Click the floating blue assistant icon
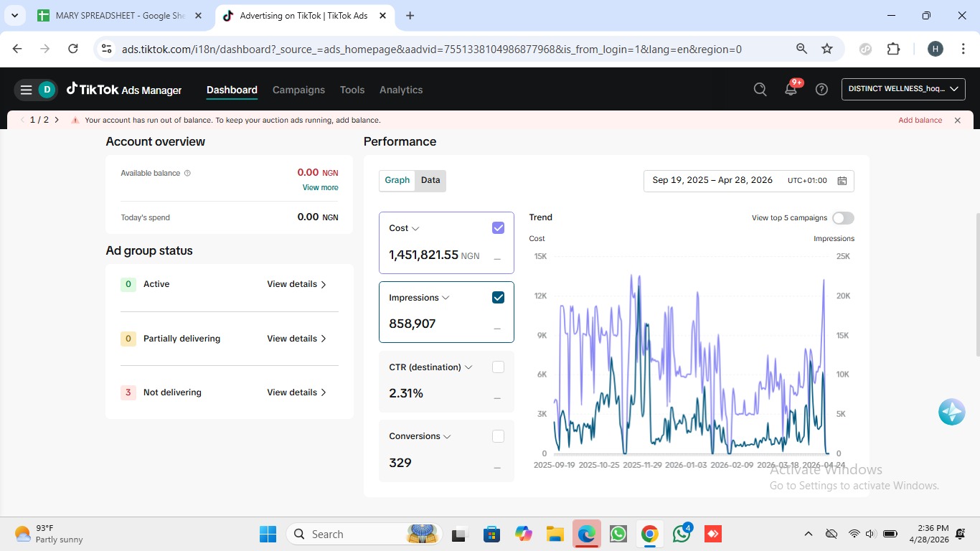Viewport: 980px width, 551px height. 951,412
